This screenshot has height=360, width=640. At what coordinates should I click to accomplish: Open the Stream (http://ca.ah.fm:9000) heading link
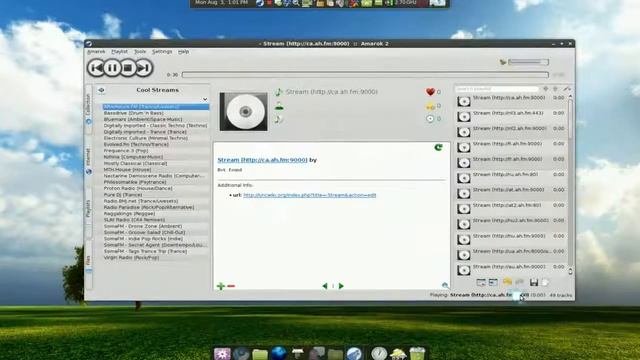262,160
